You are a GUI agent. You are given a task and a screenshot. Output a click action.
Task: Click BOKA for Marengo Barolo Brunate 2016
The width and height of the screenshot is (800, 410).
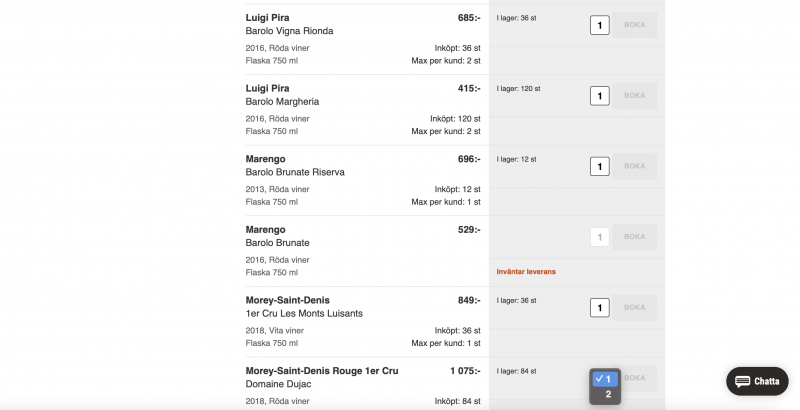point(634,237)
